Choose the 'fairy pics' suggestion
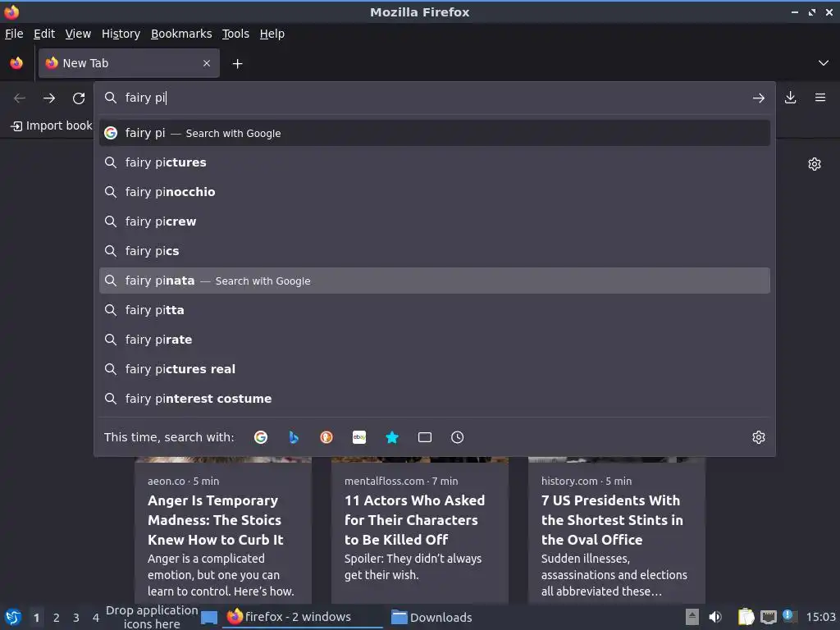This screenshot has width=840, height=630. [435, 251]
